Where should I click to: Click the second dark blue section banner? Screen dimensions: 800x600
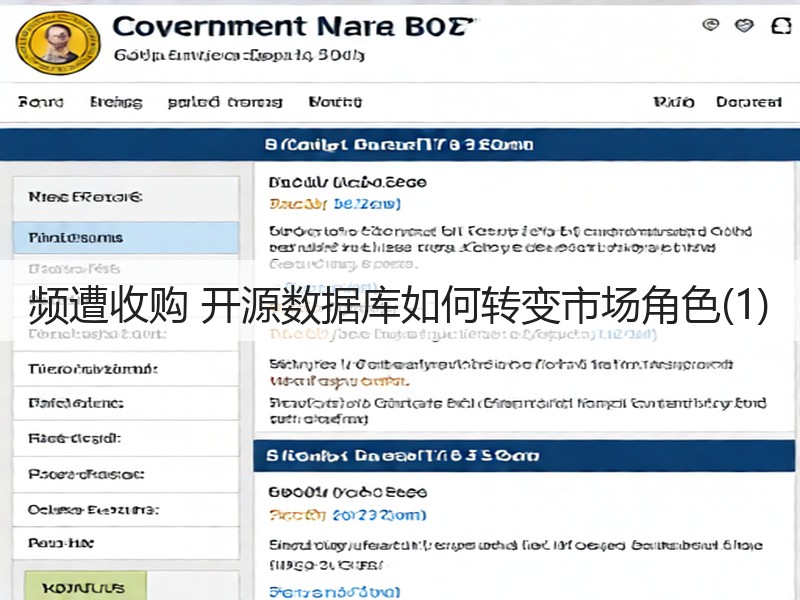click(524, 456)
